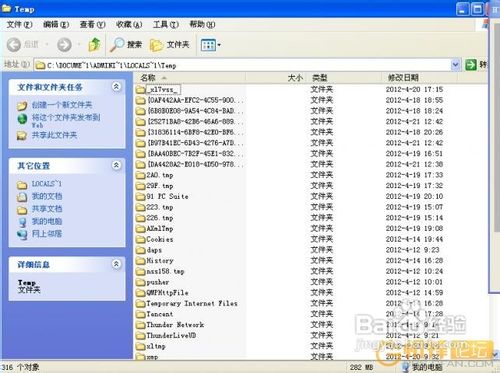Image resolution: width=500 pixels, height=373 pixels.
Task: Select the dsps folder icon
Action: [141, 250]
